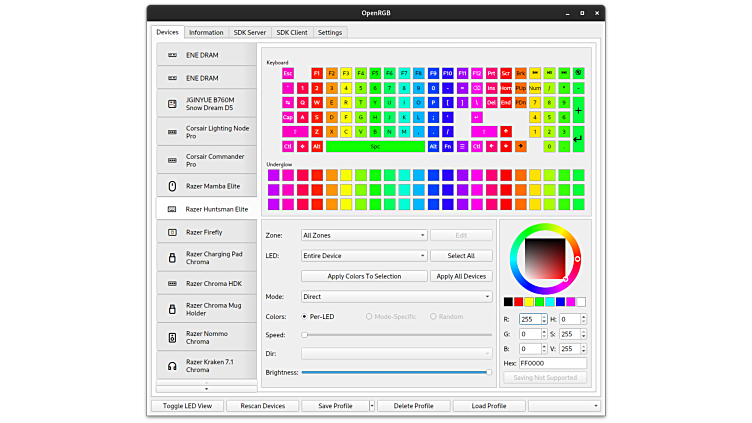This screenshot has height=423, width=752.
Task: Click the Brightness slider track
Action: (x=396, y=372)
